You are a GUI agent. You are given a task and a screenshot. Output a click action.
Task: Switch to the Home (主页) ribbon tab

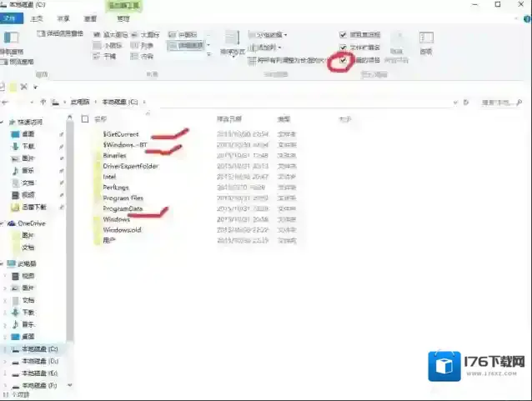pos(37,18)
